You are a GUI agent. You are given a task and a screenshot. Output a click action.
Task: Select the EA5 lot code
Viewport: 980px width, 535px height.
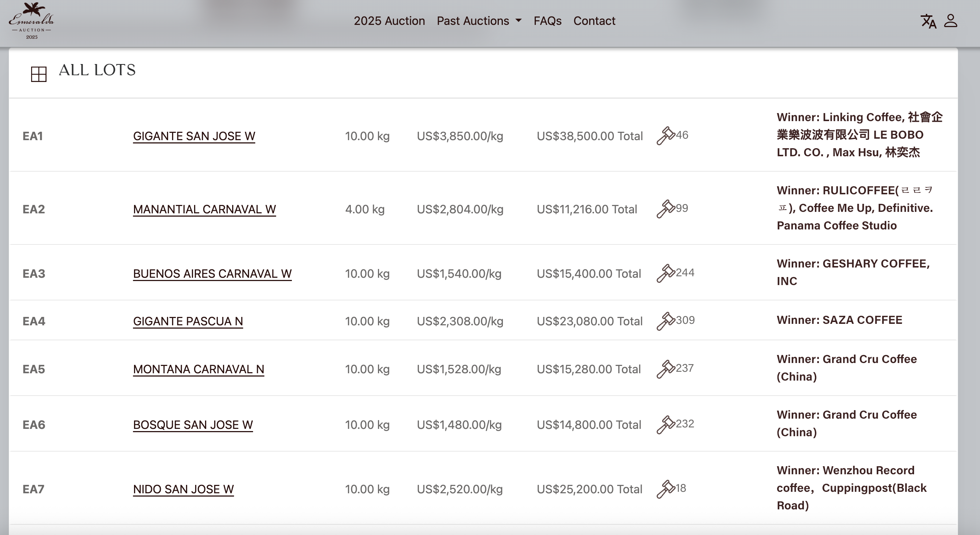point(34,369)
